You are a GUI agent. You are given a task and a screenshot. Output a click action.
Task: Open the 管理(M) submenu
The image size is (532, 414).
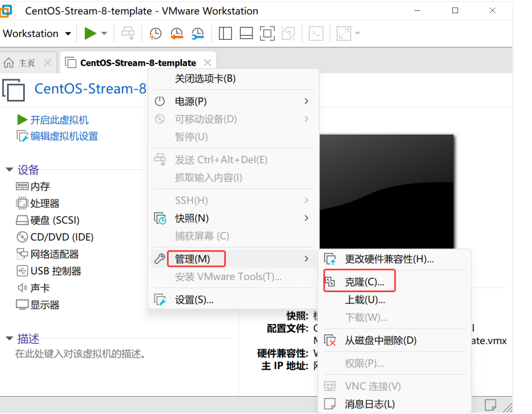[x=233, y=259]
